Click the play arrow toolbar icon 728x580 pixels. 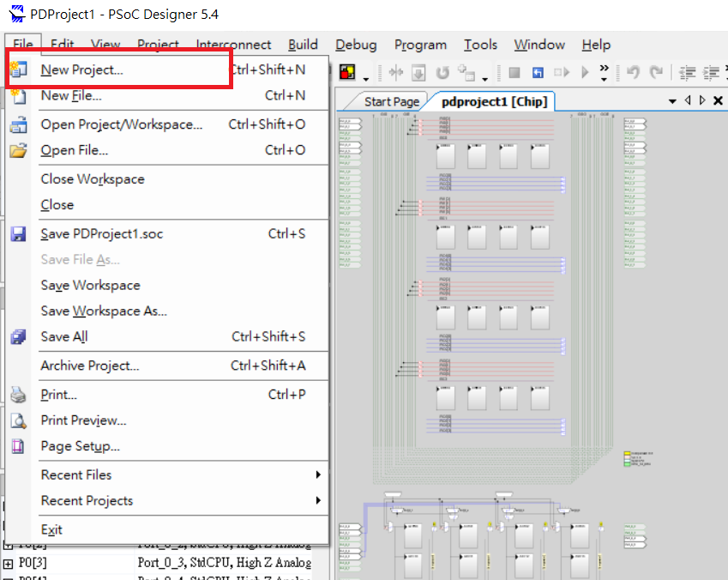(x=585, y=72)
